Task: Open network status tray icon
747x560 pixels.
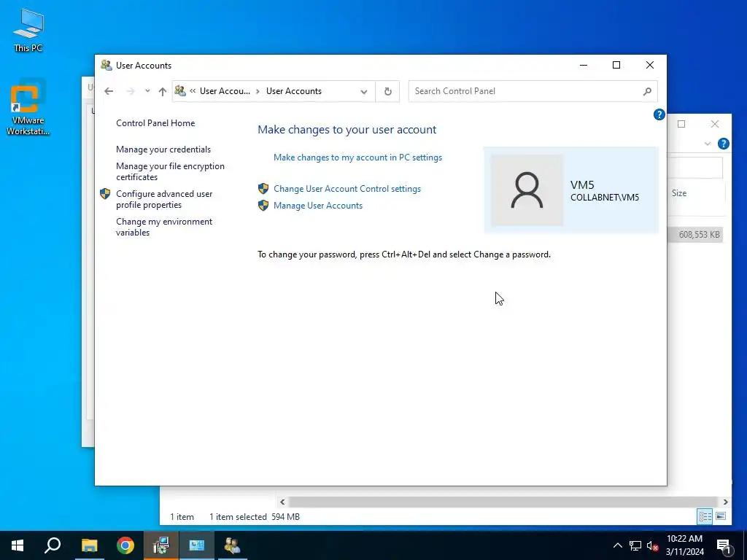Action: coord(635,545)
